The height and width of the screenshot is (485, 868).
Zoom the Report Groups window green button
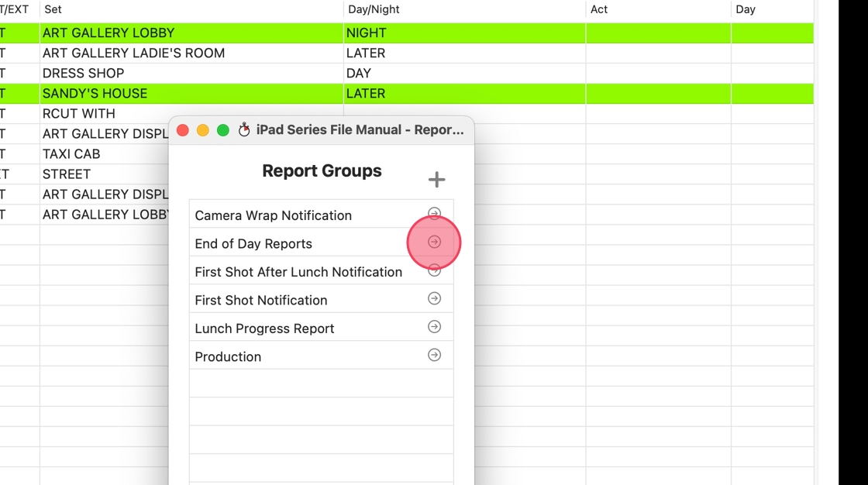tap(223, 130)
